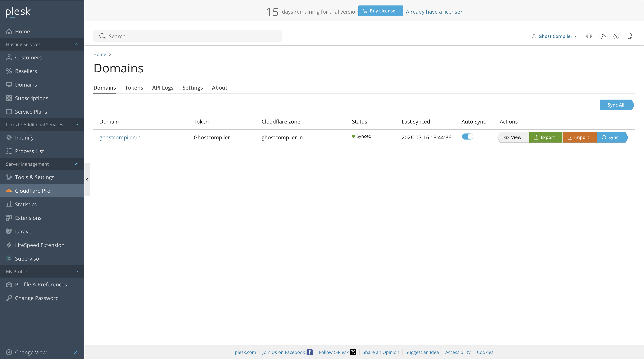Open the ghostcompiler.in domain link

(120, 137)
